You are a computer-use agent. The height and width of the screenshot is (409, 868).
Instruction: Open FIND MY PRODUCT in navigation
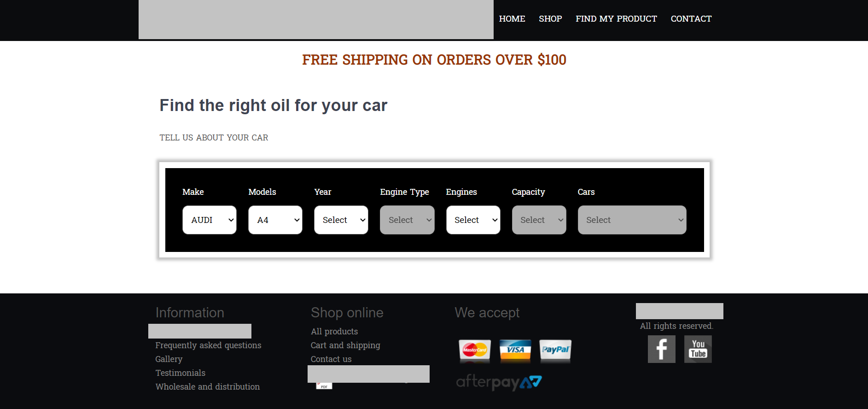(x=616, y=19)
